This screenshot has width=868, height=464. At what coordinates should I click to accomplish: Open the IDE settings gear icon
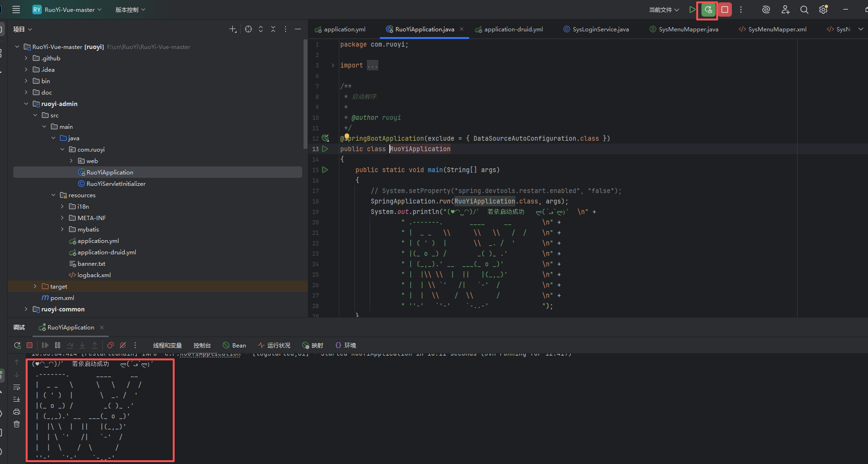pos(823,10)
